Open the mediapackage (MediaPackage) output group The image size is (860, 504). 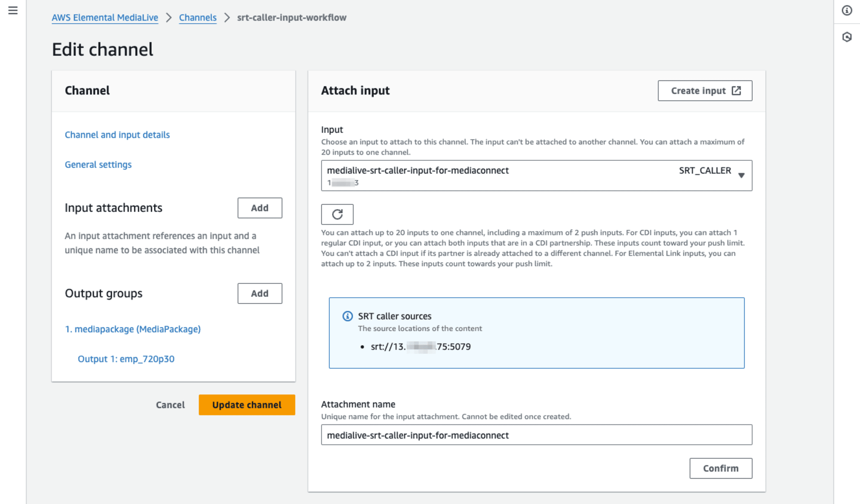[133, 329]
